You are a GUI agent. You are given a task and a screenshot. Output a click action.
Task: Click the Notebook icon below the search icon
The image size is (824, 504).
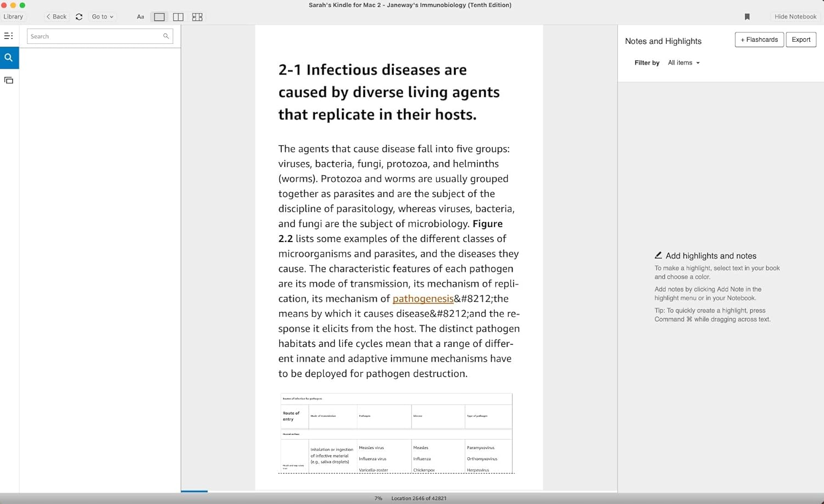pyautogui.click(x=9, y=80)
